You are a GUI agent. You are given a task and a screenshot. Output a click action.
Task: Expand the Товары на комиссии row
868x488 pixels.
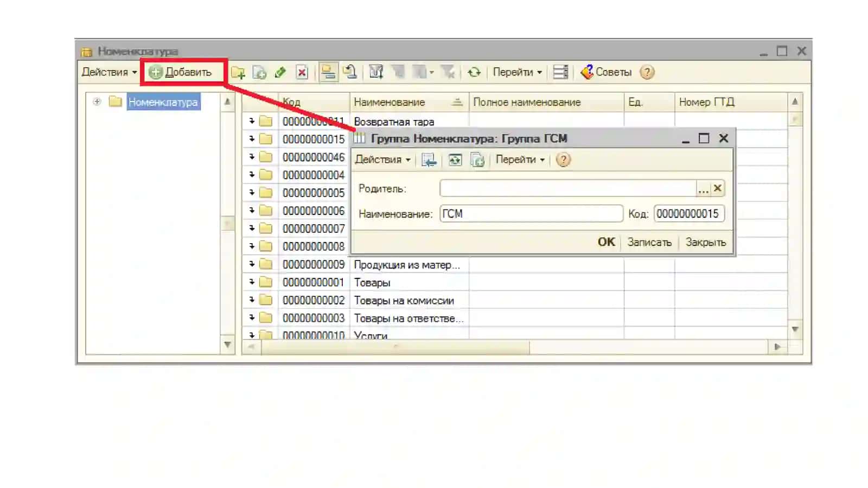(x=252, y=300)
